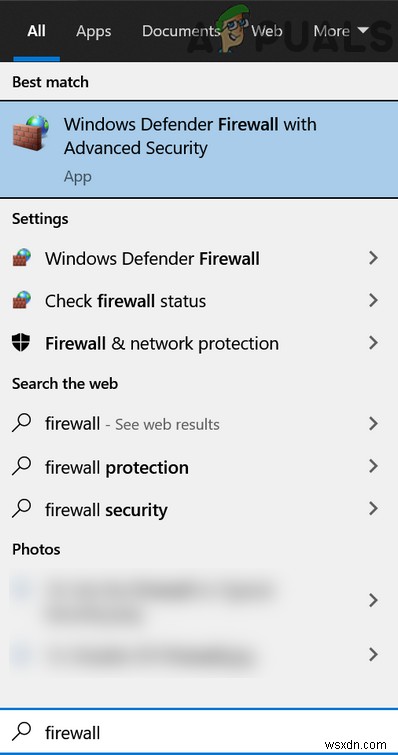Expand Firewall & network protection chevron
Image resolution: width=398 pixels, height=755 pixels.
tap(372, 343)
